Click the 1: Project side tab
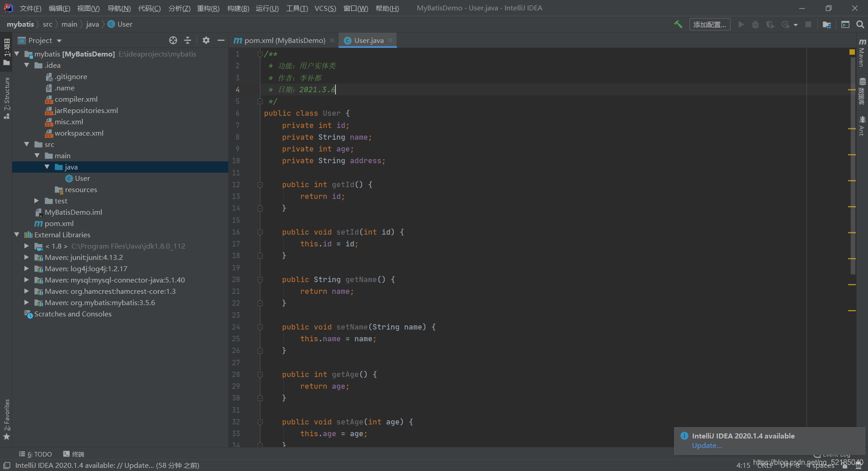Viewport: 868px width, 471px height. tap(6, 52)
